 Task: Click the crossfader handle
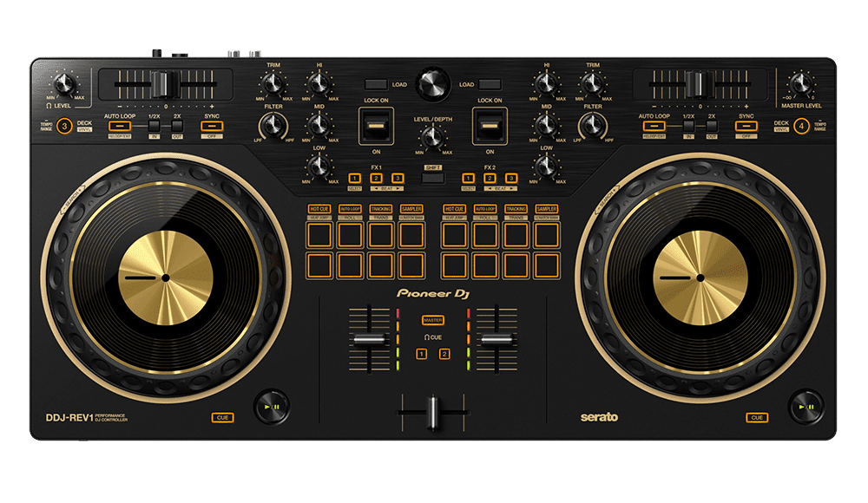tap(432, 410)
